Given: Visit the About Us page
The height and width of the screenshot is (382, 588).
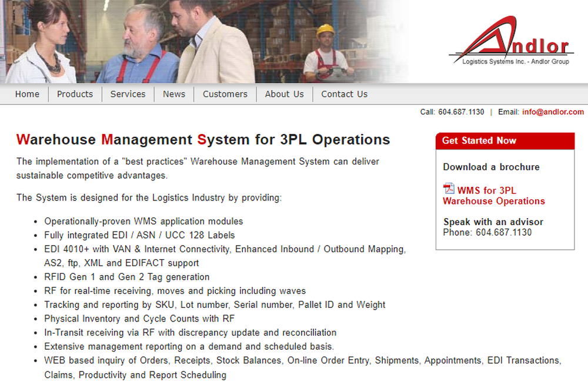Looking at the screenshot, I should pos(284,94).
